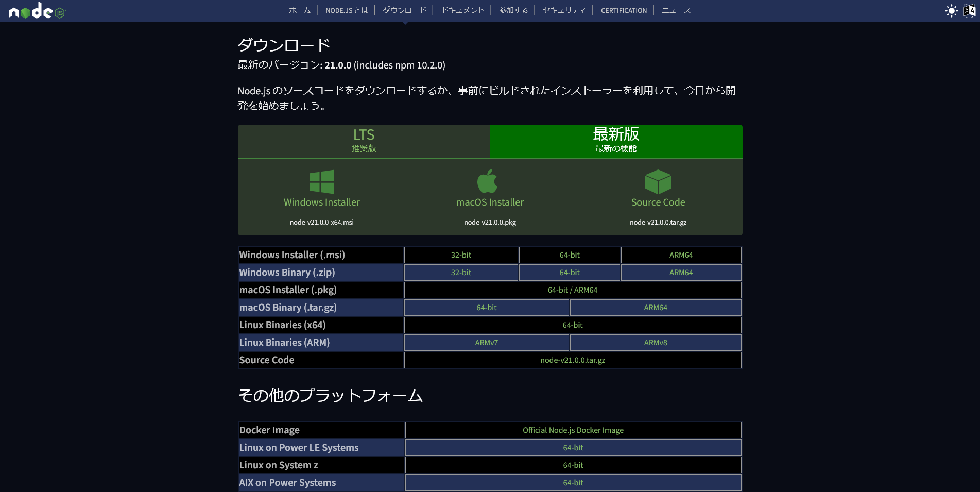Open the NODE.JS とは menu item
Viewport: 980px width, 492px height.
pos(347,10)
